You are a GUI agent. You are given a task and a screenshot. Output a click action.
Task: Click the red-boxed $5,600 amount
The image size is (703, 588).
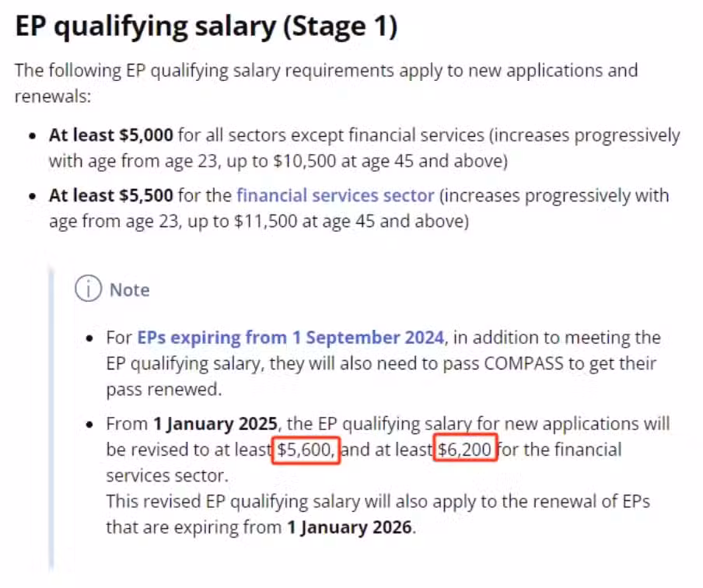[306, 450]
